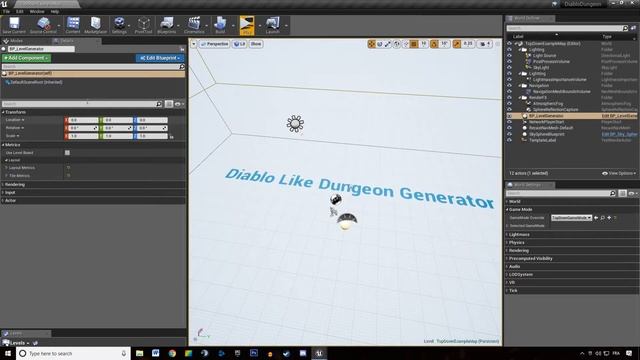Click the Show button in viewport
This screenshot has width=640, height=360.
tap(256, 44)
